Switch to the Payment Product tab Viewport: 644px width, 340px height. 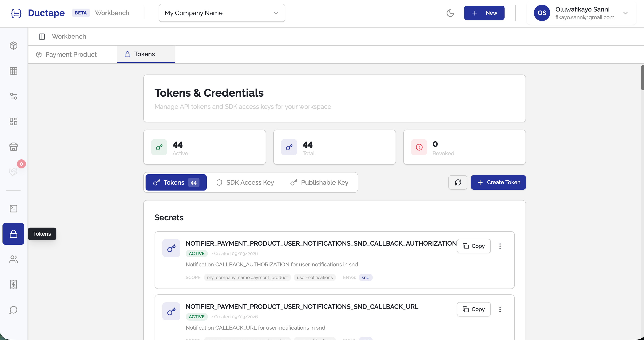point(71,54)
